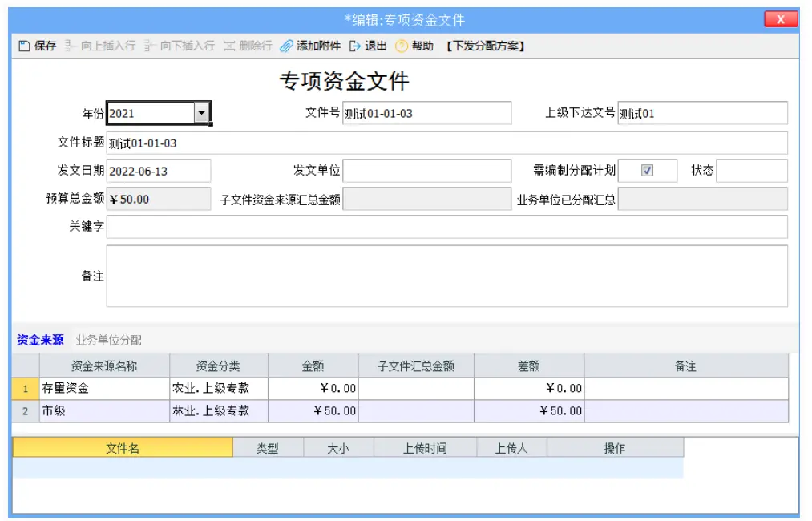Open the 年份 year dropdown
This screenshot has height=521, width=812.
click(x=203, y=113)
